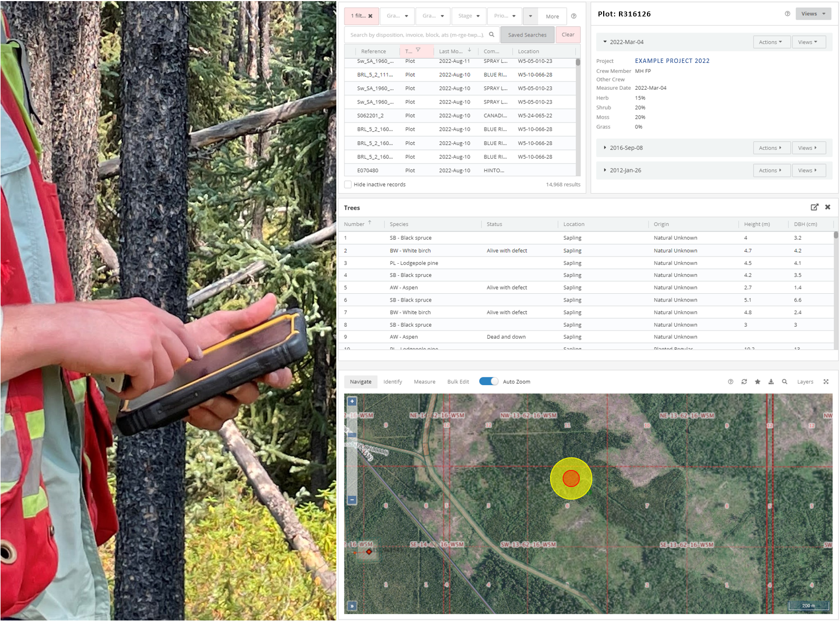Select the Measure map tool tab
Image resolution: width=840 pixels, height=621 pixels.
424,382
